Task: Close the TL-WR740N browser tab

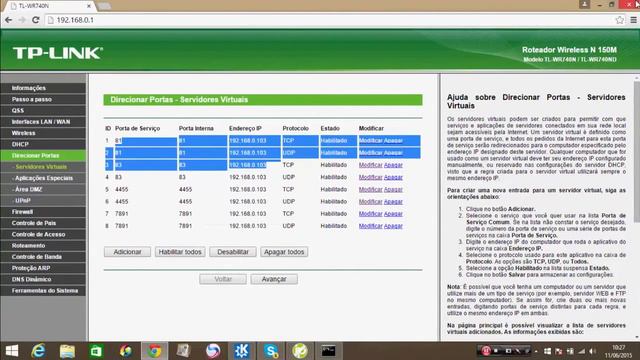Action: tap(89, 6)
